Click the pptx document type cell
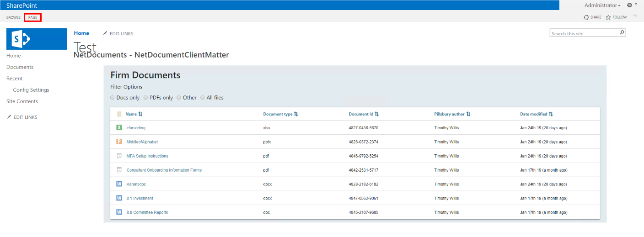 267,142
